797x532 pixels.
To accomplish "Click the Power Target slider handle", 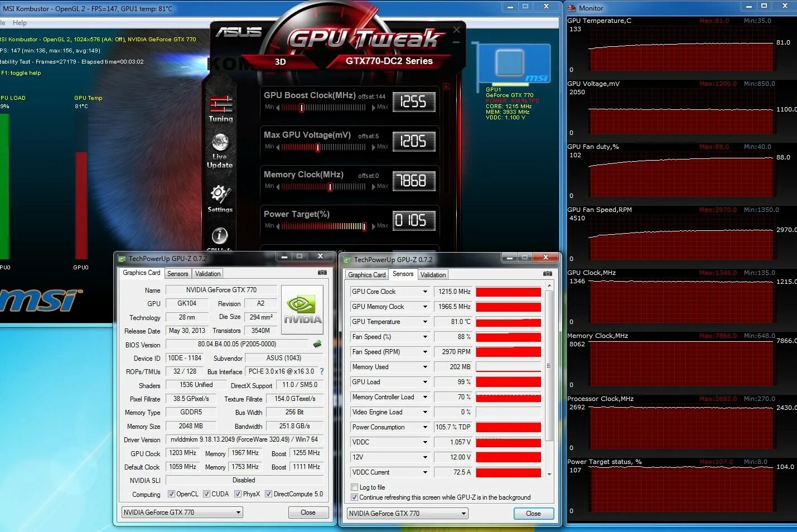I will (x=365, y=226).
